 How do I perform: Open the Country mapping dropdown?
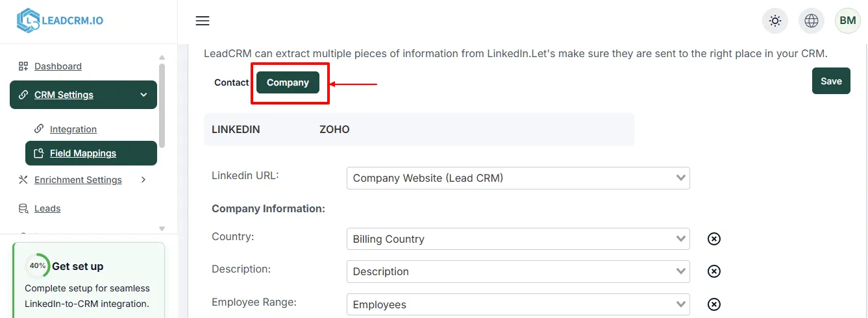tap(518, 239)
